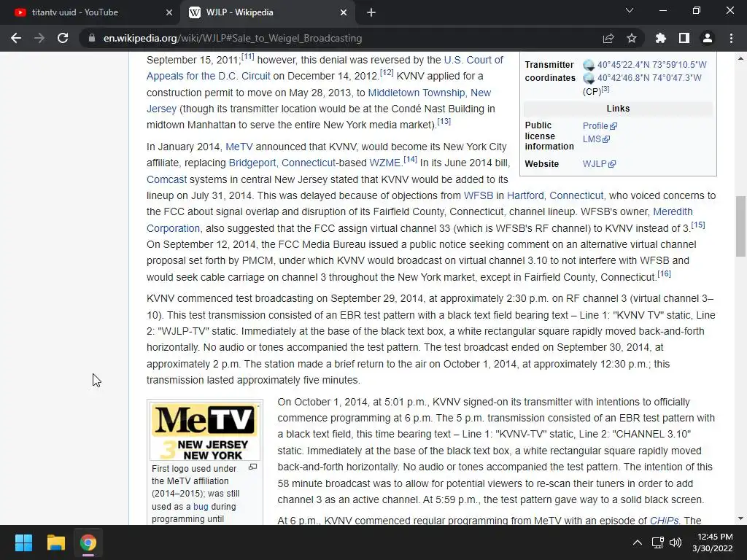Jump to citation [15]
The width and height of the screenshot is (747, 560).
tap(698, 225)
